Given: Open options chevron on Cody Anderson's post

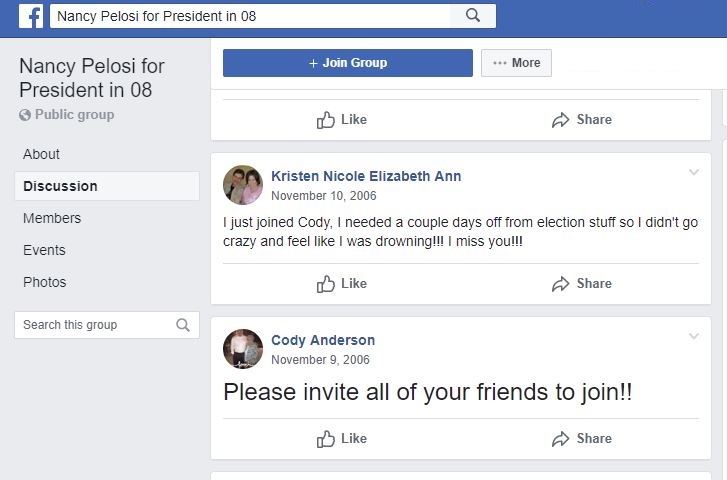Looking at the screenshot, I should 694,337.
